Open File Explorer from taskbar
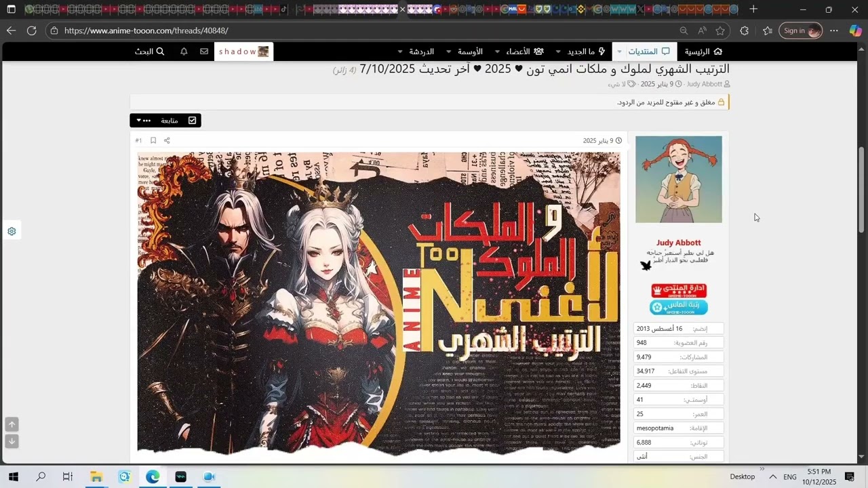 coord(96,476)
